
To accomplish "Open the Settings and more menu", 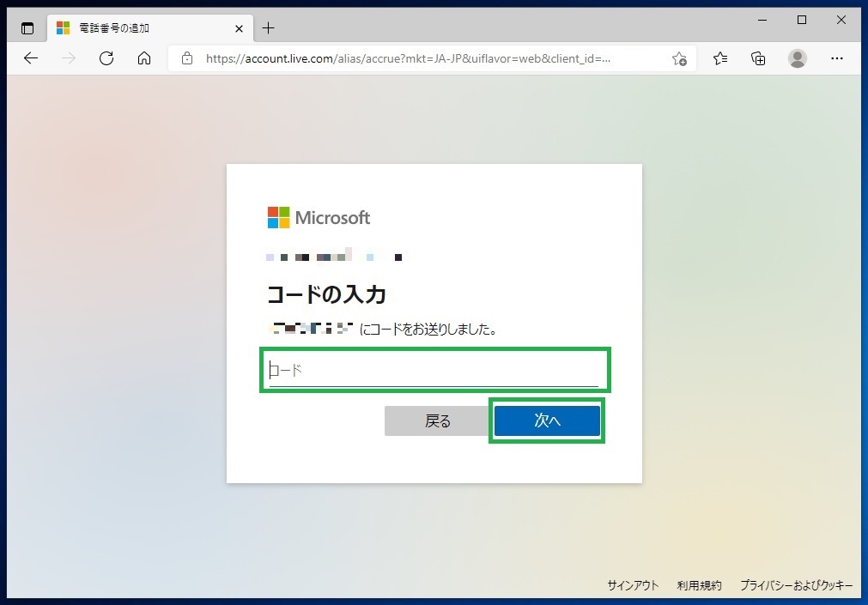I will tap(836, 58).
